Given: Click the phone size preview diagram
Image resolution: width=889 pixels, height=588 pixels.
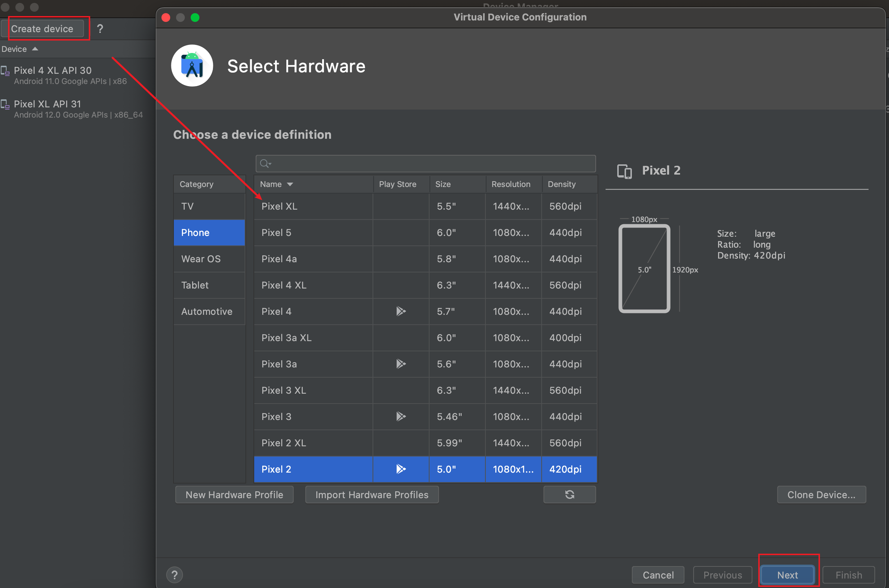Looking at the screenshot, I should [x=644, y=268].
